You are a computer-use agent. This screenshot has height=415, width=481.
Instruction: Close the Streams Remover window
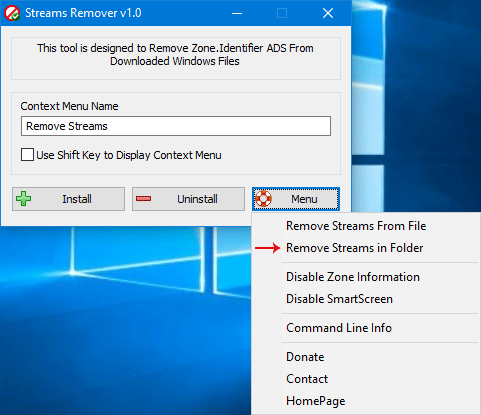coord(328,13)
